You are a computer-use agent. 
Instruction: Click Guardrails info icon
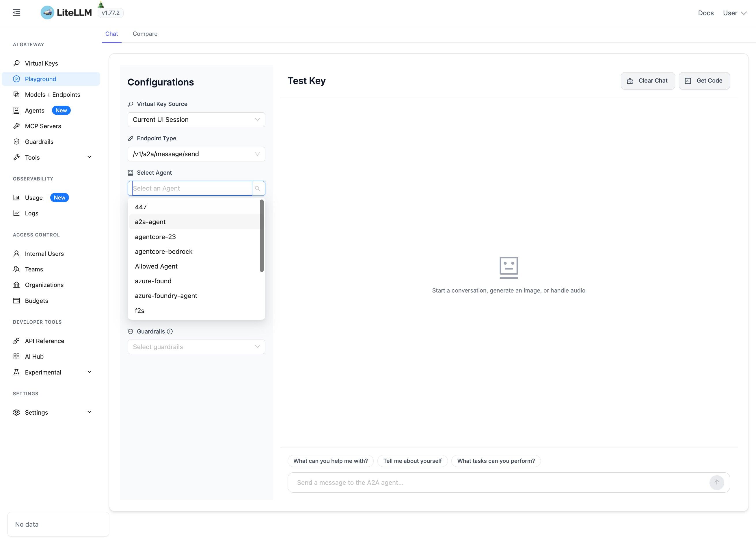tap(170, 331)
